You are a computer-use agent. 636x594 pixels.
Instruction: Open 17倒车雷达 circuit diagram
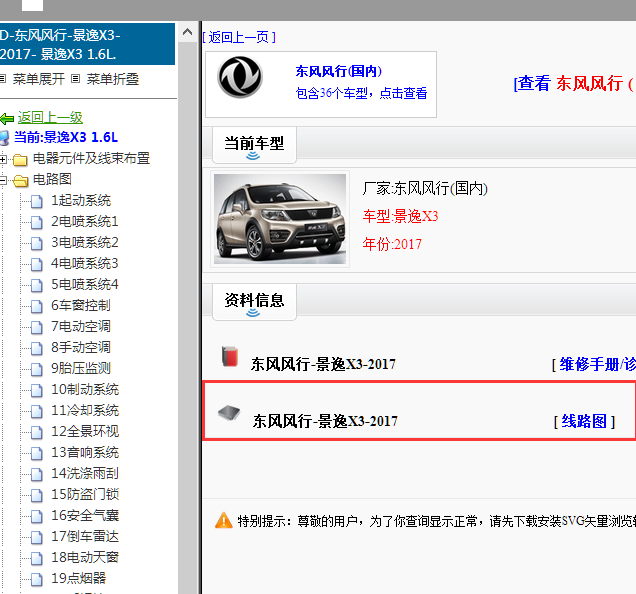pos(85,537)
